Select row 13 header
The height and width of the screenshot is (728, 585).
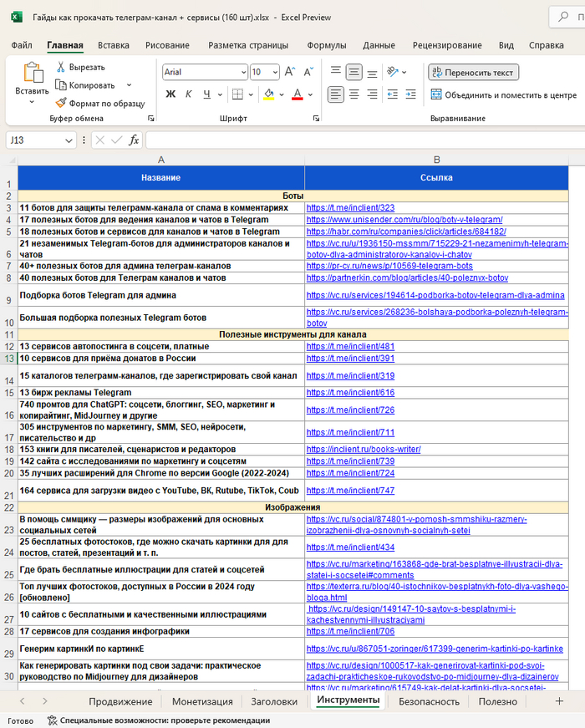[x=9, y=359]
